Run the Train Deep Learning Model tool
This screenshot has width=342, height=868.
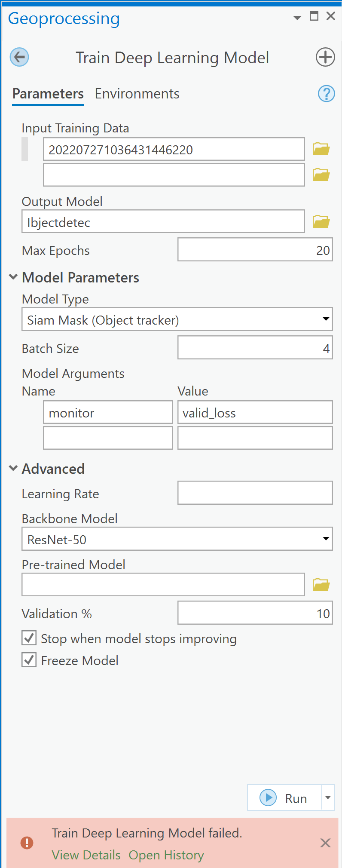coord(284,798)
